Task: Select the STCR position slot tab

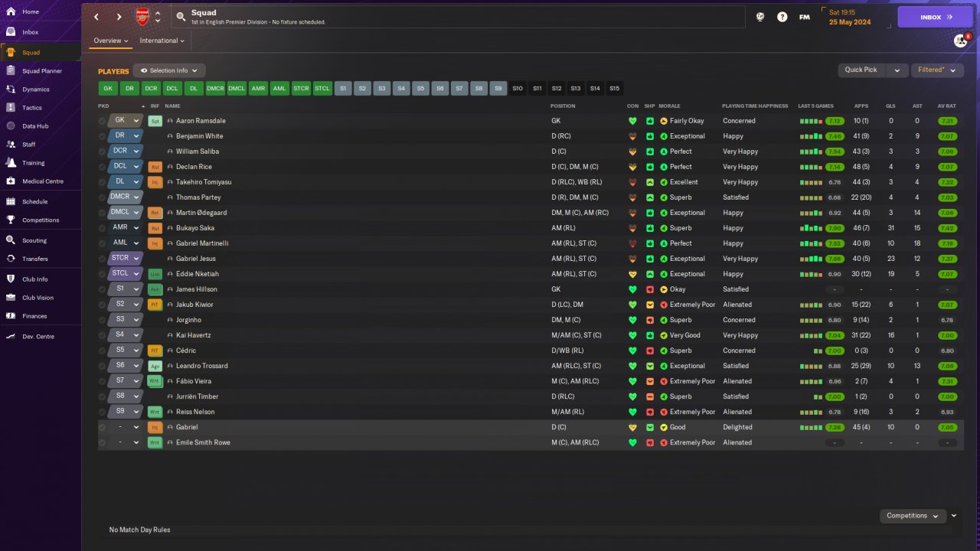Action: point(301,89)
